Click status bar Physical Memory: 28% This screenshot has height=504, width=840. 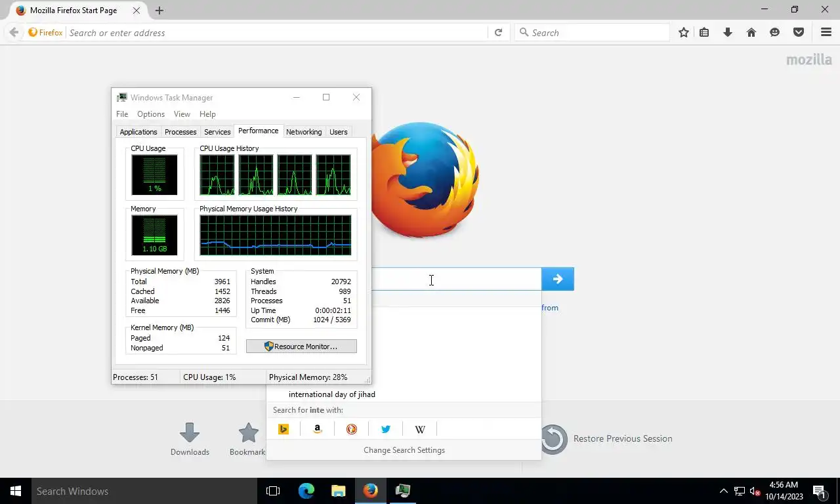pyautogui.click(x=308, y=377)
